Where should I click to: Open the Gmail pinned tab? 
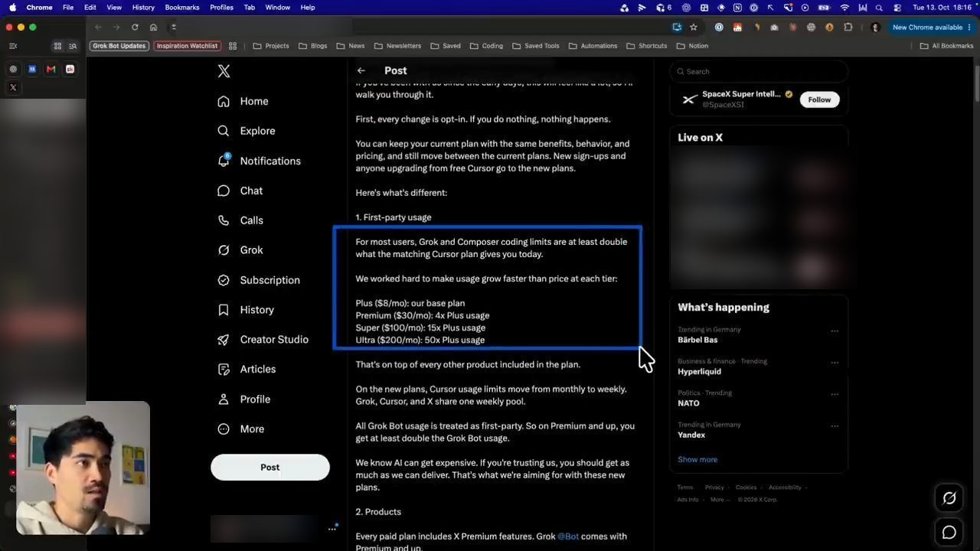point(51,69)
